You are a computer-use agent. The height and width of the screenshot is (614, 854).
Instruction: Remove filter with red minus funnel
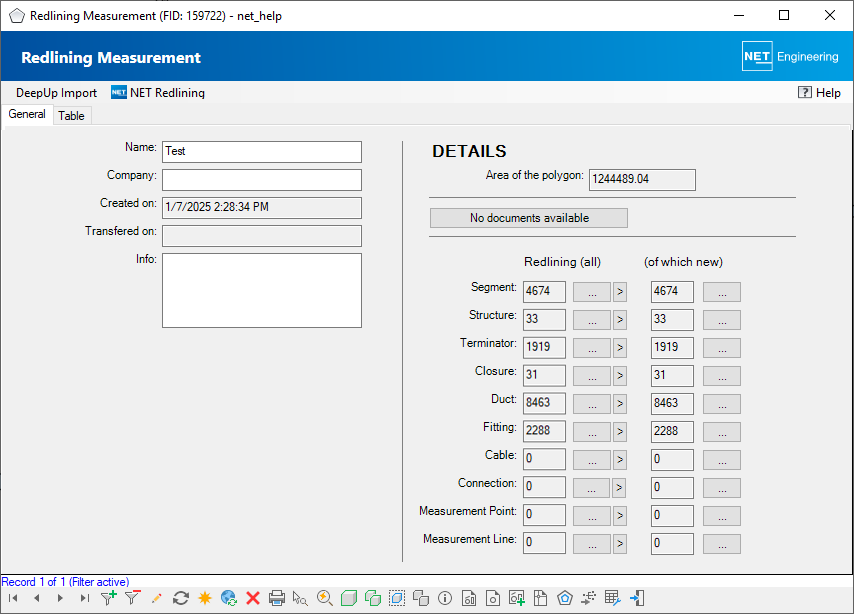(132, 598)
